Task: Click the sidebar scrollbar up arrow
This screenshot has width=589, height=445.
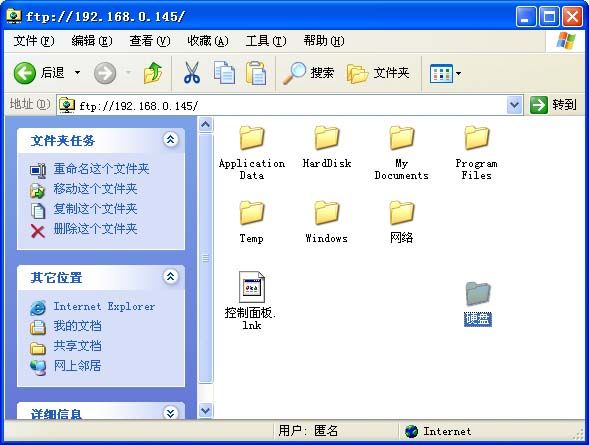Action: click(205, 125)
